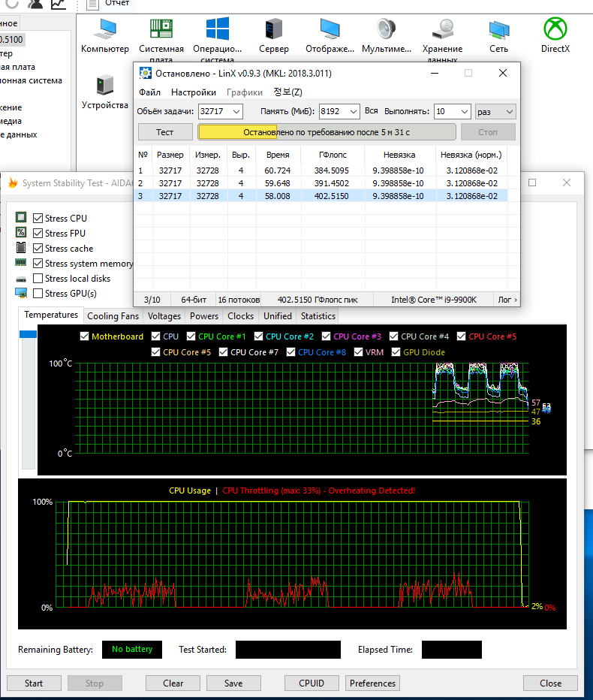
Task: Click the RAM module icon beside Stress system memory
Action: click(x=20, y=263)
